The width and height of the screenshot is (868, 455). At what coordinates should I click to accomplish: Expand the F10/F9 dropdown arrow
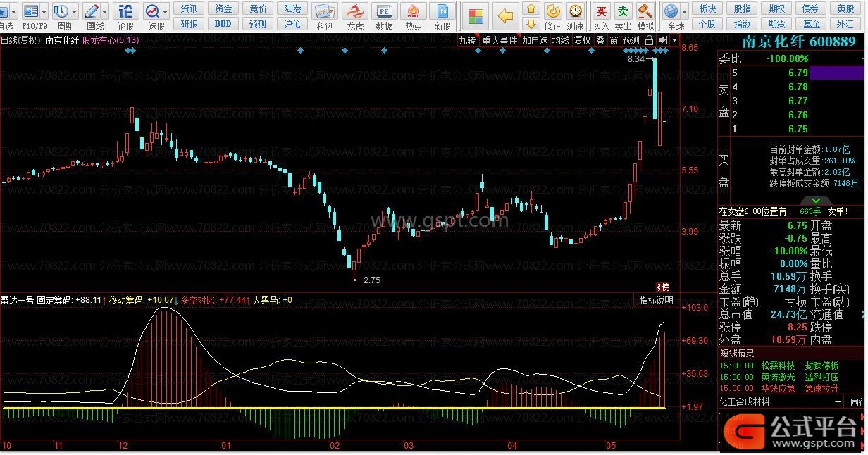44,12
